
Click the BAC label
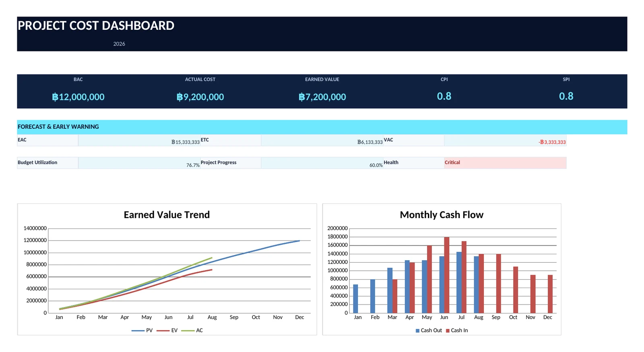tap(78, 80)
